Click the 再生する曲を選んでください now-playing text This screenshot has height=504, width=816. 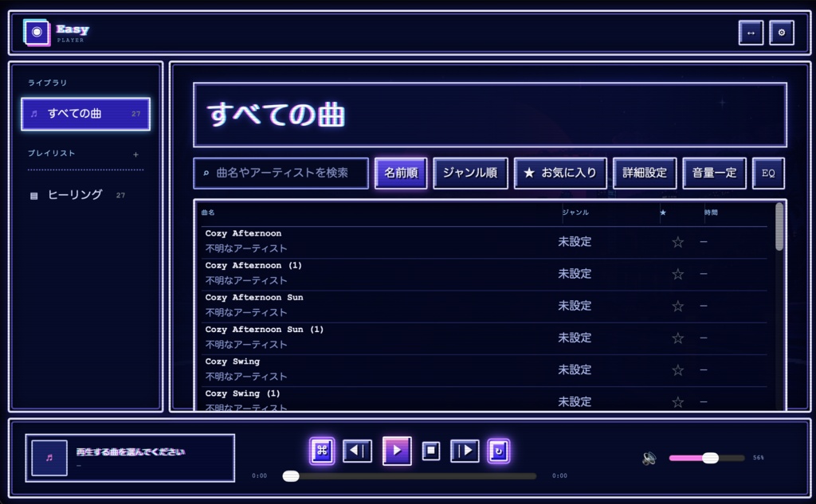pyautogui.click(x=131, y=452)
